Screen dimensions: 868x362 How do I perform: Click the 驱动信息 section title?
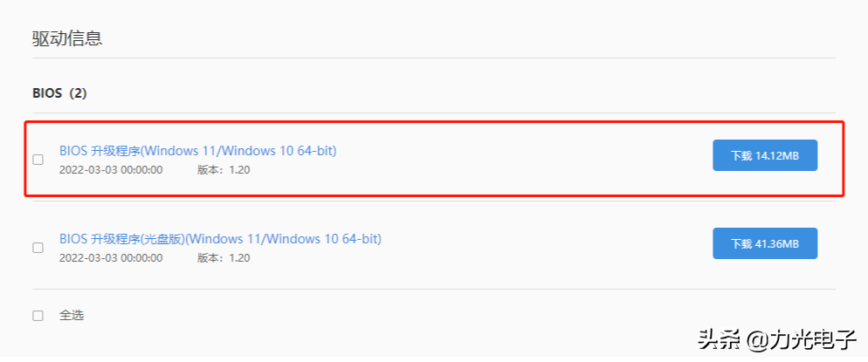click(x=67, y=38)
